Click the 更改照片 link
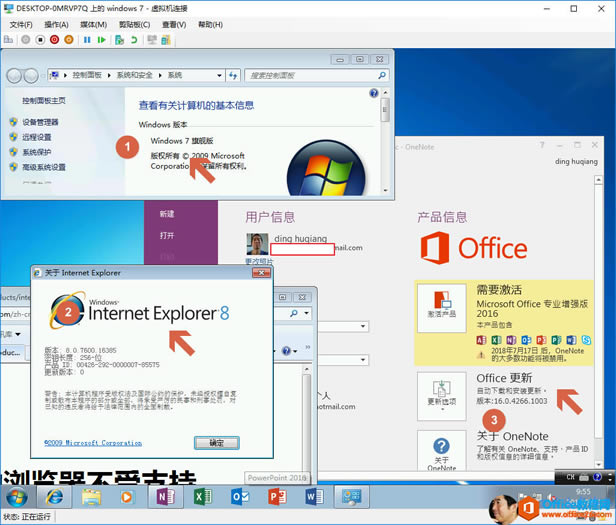The width and height of the screenshot is (616, 525). click(x=259, y=261)
